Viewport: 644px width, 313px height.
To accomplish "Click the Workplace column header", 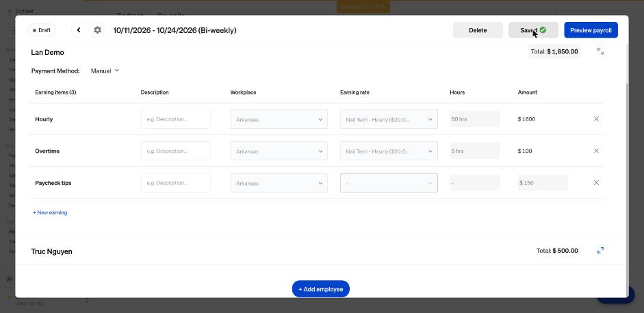I will tap(243, 92).
